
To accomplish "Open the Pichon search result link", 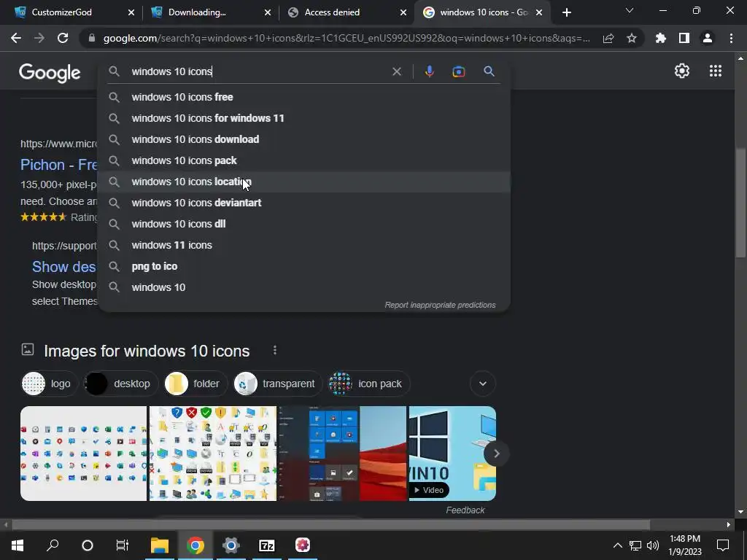I will tap(58, 165).
